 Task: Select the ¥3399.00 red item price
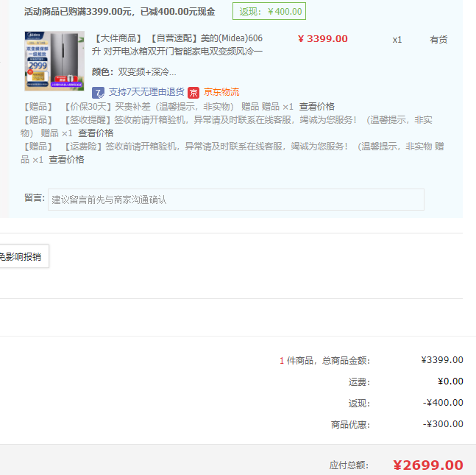click(x=323, y=39)
